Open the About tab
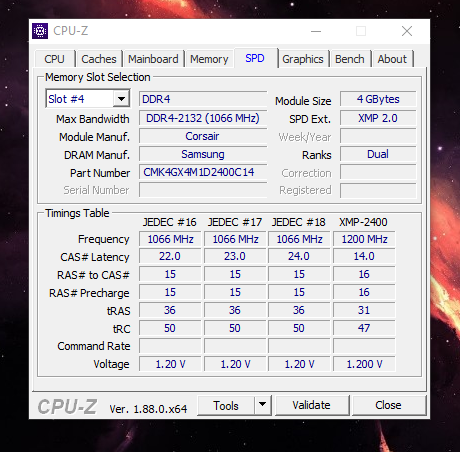This screenshot has height=452, width=460. tap(392, 59)
